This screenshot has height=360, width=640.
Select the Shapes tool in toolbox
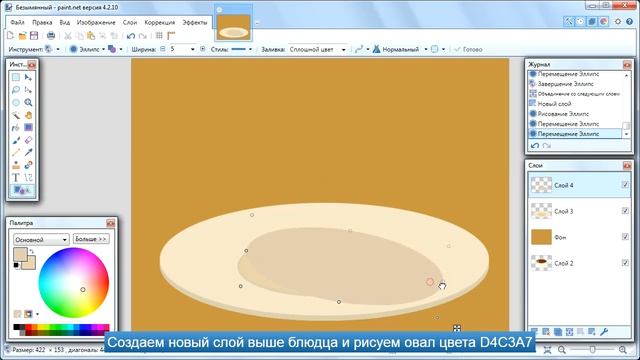[x=22, y=190]
